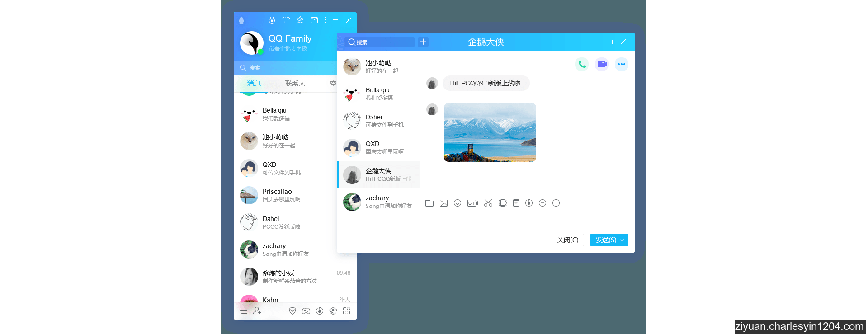This screenshot has width=868, height=334.
Task: Select Bella qiu in chat window sidebar
Action: [378, 94]
